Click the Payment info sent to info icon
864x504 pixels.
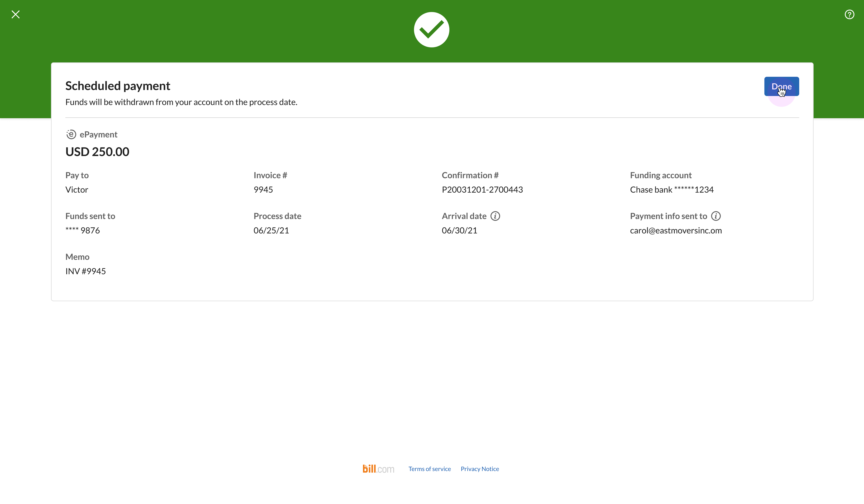coord(716,216)
